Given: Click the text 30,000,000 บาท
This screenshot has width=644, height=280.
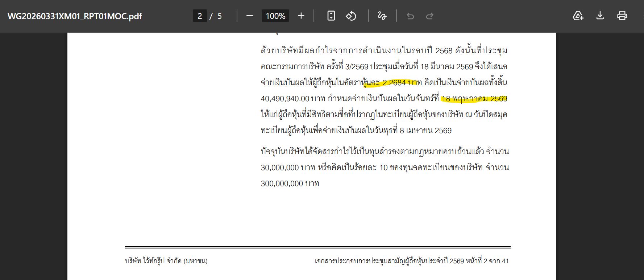Looking at the screenshot, I should [x=288, y=168].
